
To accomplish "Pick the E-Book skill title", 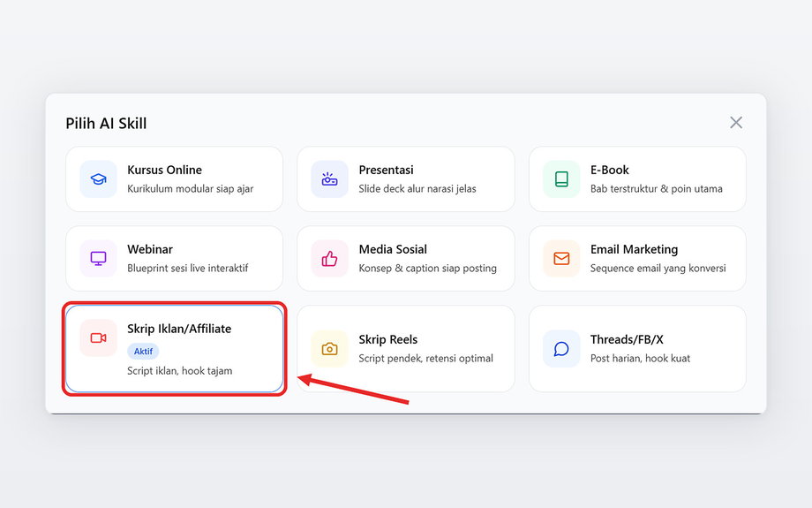I will pyautogui.click(x=610, y=170).
